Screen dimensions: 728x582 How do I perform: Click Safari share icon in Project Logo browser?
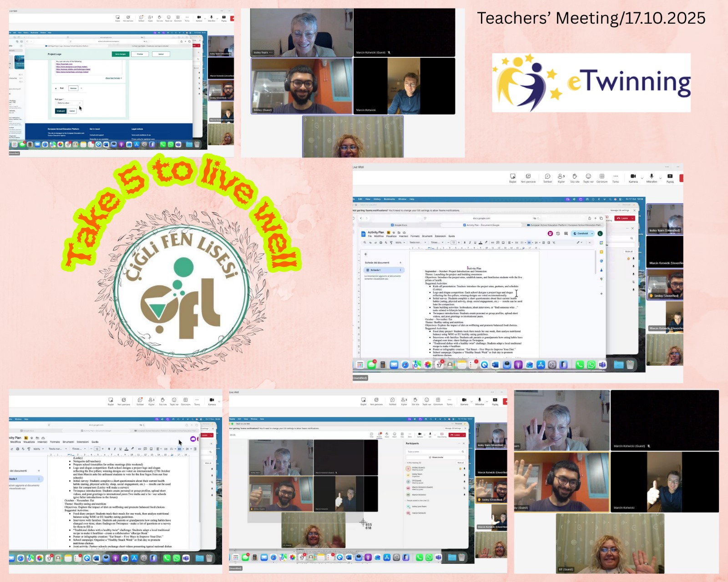point(182,41)
